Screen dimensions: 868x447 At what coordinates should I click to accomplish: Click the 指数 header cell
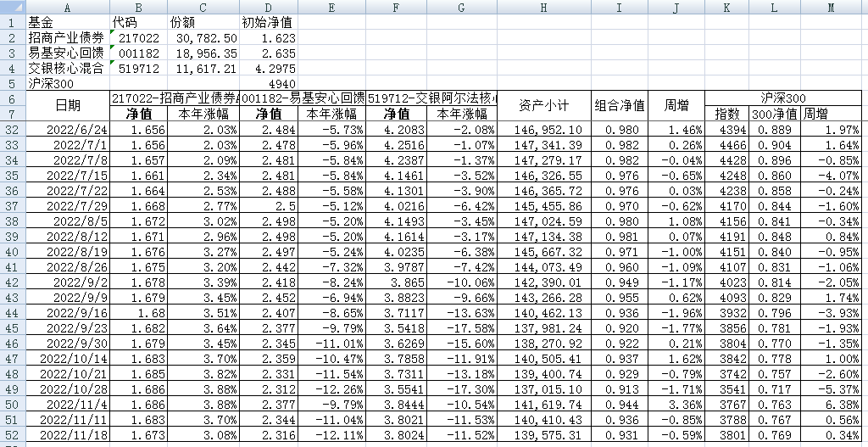tap(726, 115)
